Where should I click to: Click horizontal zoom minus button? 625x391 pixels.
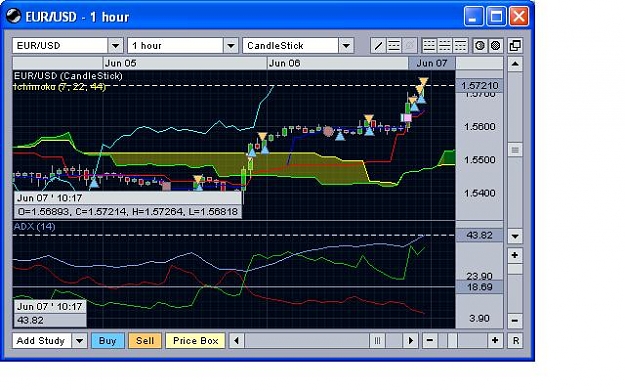tap(430, 340)
